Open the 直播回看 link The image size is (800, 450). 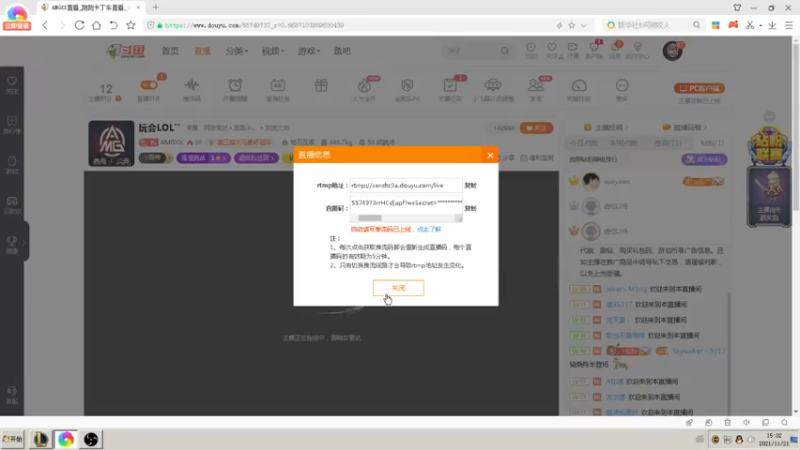click(x=685, y=127)
